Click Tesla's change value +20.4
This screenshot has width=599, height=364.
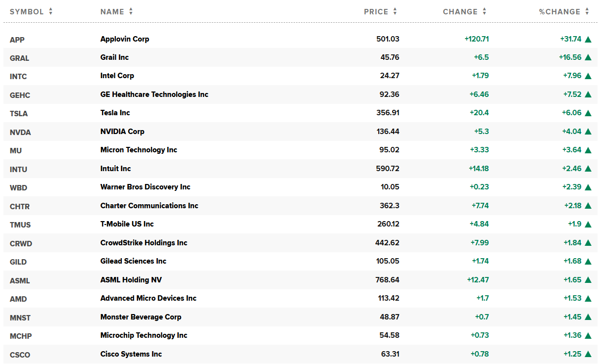tap(479, 113)
